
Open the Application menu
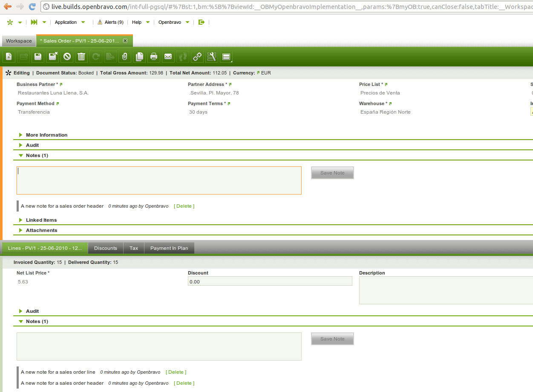pyautogui.click(x=70, y=22)
